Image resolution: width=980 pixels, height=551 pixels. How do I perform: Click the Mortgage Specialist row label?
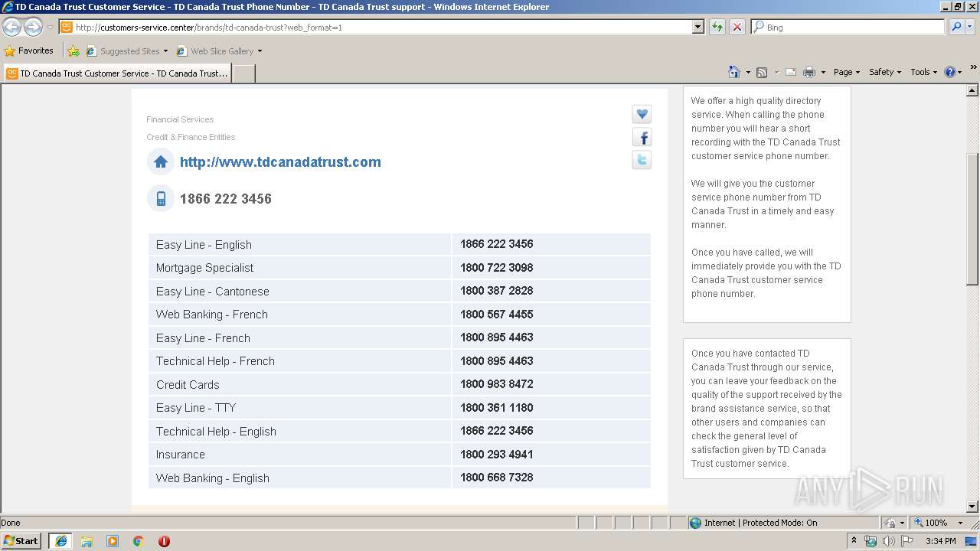coord(204,268)
